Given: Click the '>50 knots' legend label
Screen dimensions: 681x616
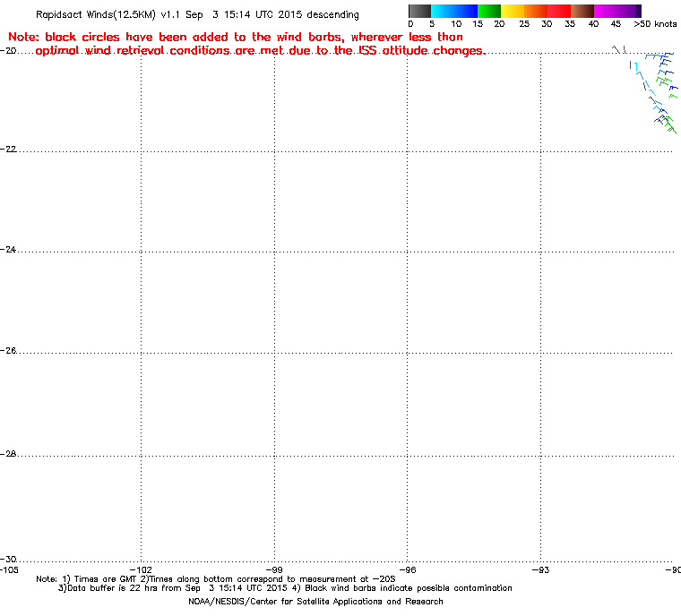Looking at the screenshot, I should [655, 24].
